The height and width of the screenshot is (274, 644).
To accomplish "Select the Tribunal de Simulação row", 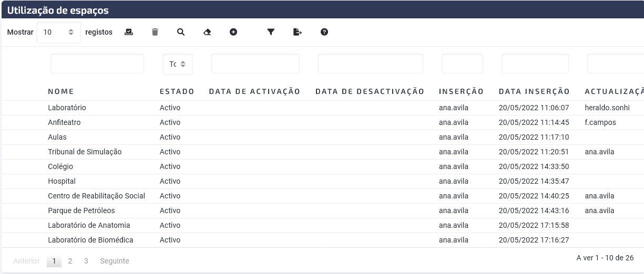I will coord(323,152).
